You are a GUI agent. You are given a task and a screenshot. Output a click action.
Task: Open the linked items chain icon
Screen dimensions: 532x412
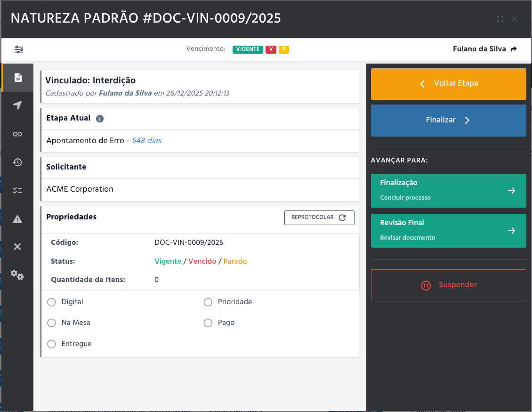click(x=17, y=134)
